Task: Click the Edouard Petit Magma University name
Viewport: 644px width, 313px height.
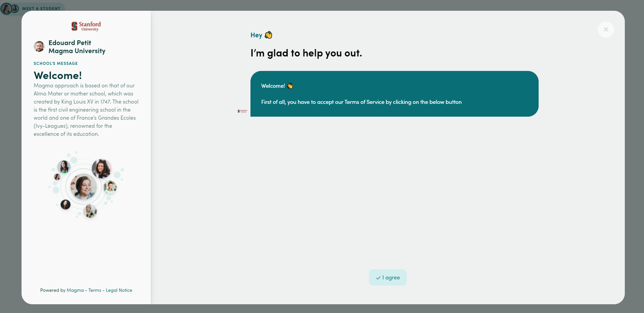Action: coord(77,47)
